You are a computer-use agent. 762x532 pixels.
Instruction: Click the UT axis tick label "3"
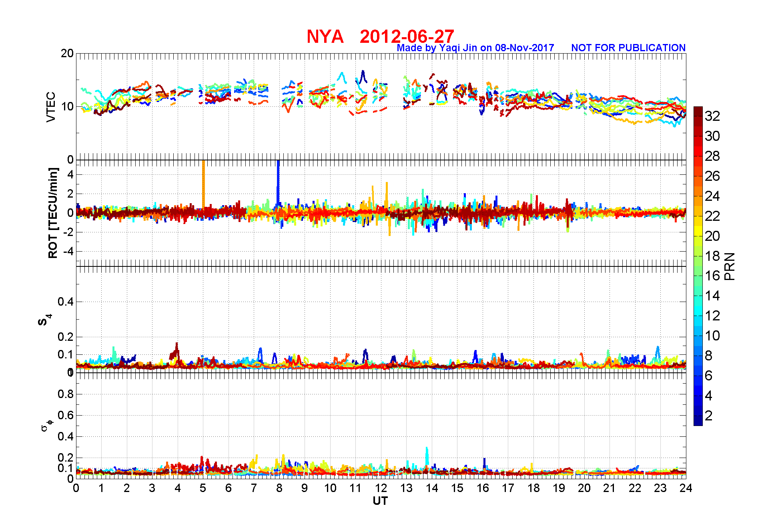152,488
